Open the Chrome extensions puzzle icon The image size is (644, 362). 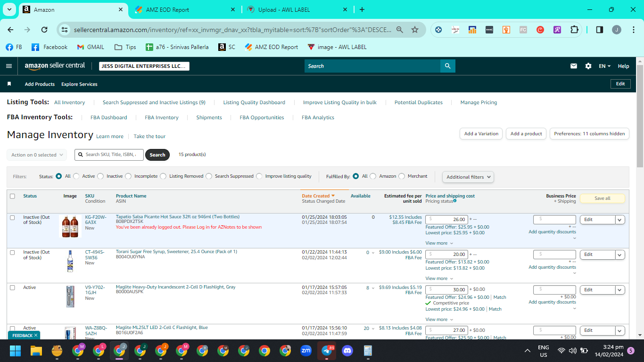tap(574, 30)
